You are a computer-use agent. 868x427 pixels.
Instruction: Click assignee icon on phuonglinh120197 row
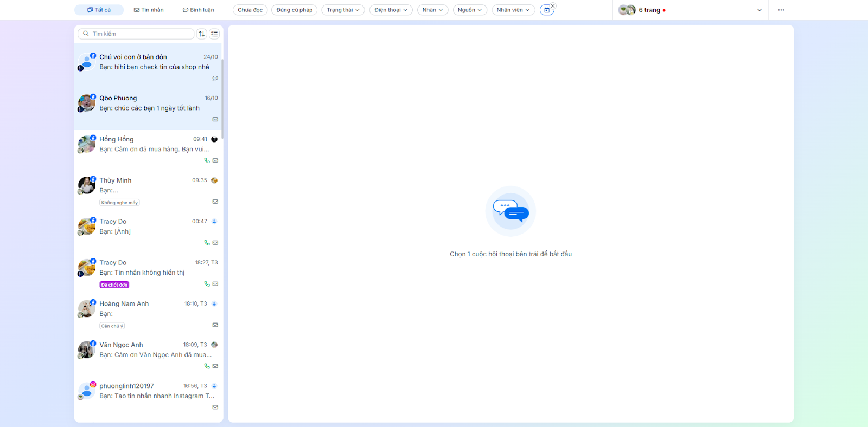pyautogui.click(x=214, y=386)
